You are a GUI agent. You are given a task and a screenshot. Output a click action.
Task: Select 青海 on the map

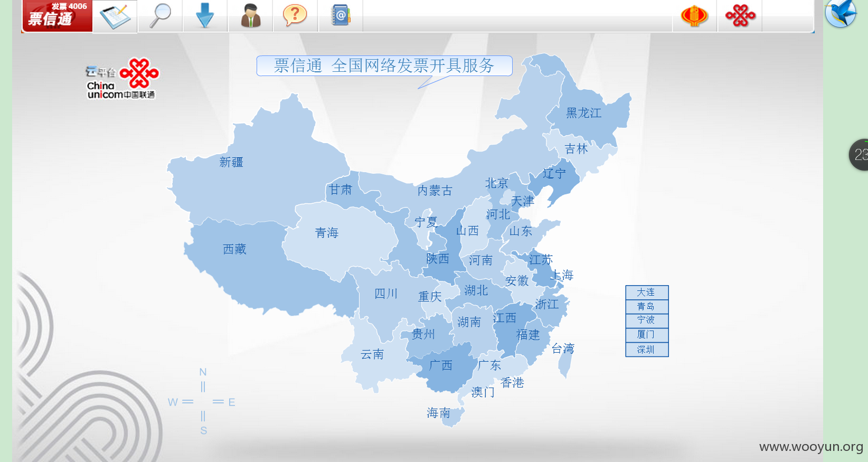[327, 233]
